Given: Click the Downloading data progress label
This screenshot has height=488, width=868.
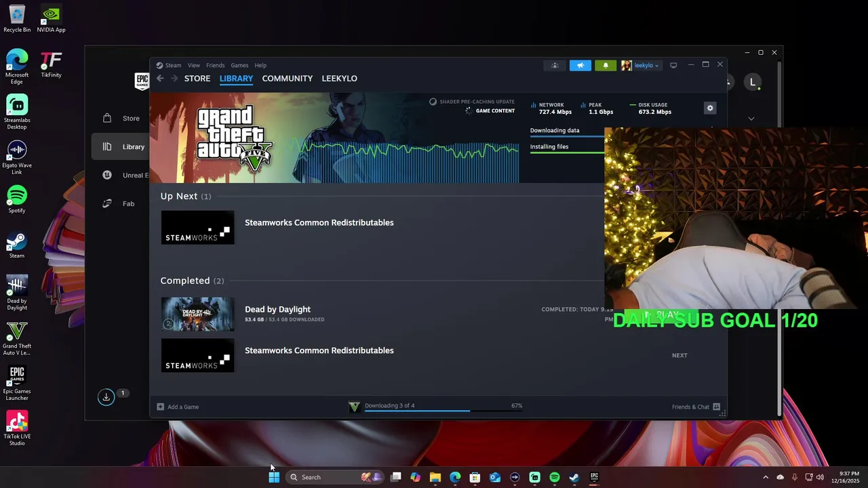Looking at the screenshot, I should pyautogui.click(x=555, y=130).
